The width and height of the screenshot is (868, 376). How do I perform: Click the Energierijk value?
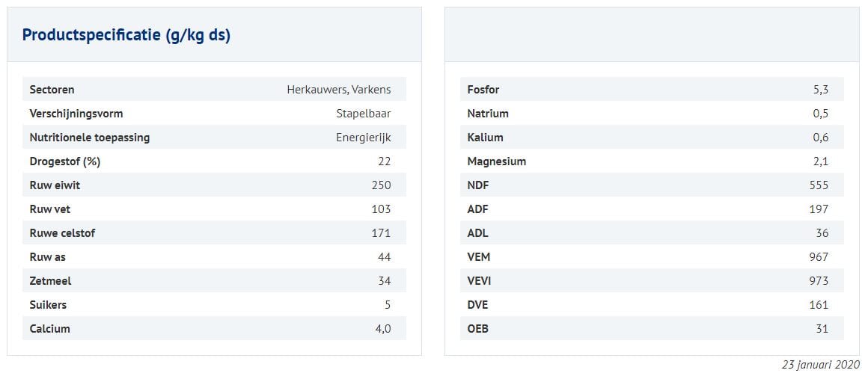click(x=363, y=138)
